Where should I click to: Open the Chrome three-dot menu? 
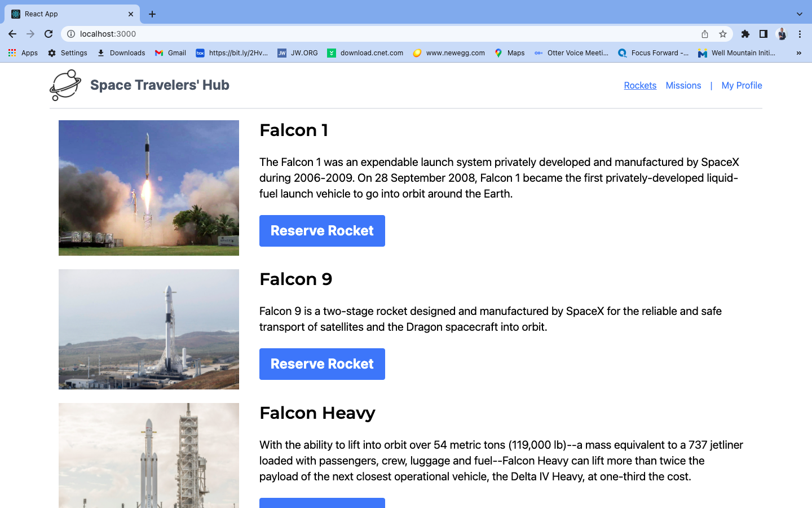click(x=800, y=34)
